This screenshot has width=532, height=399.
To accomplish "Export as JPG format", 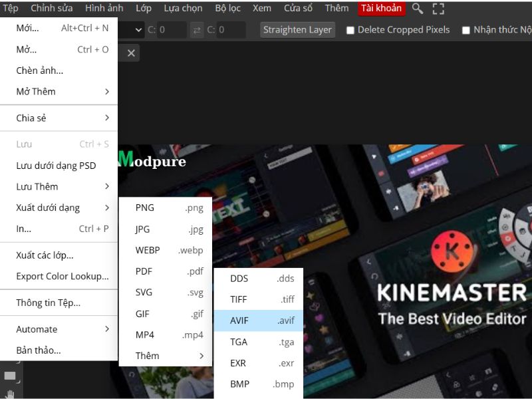I will (x=166, y=229).
